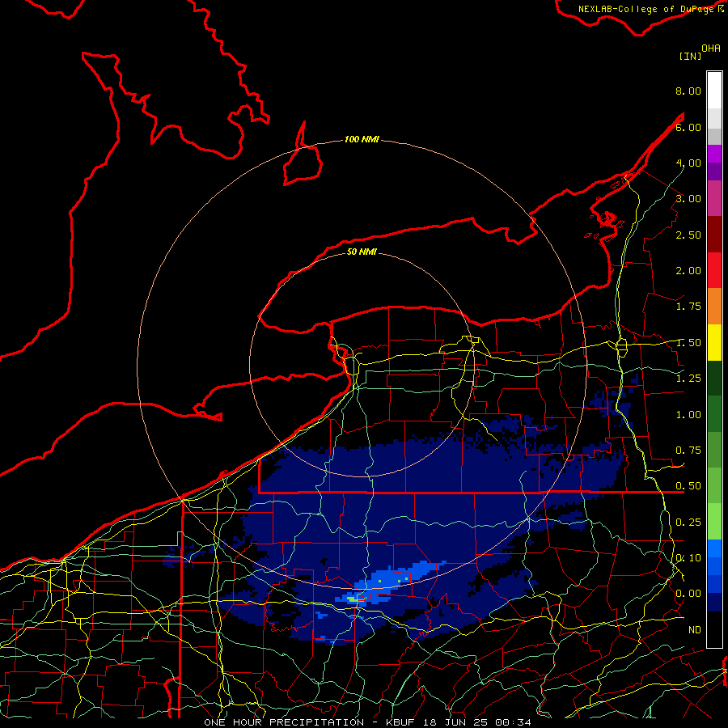Select the black ND swatch in legend
The width and height of the screenshot is (728, 728).
714,629
